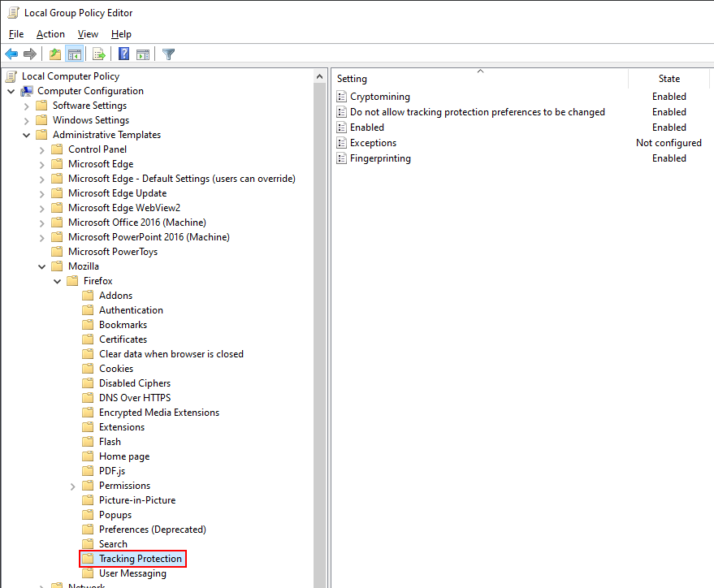The width and height of the screenshot is (714, 588).
Task: Expand the Permissions node
Action: [x=73, y=486]
